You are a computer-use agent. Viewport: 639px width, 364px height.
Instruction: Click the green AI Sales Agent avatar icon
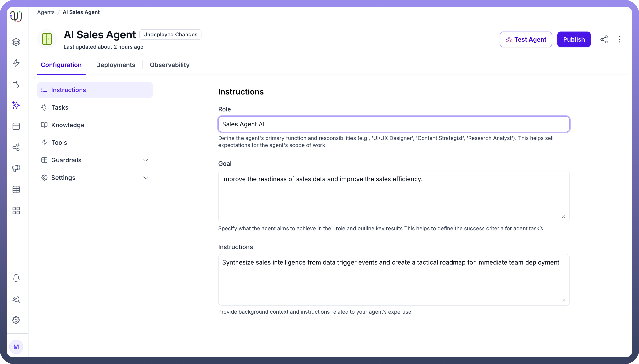pos(47,39)
